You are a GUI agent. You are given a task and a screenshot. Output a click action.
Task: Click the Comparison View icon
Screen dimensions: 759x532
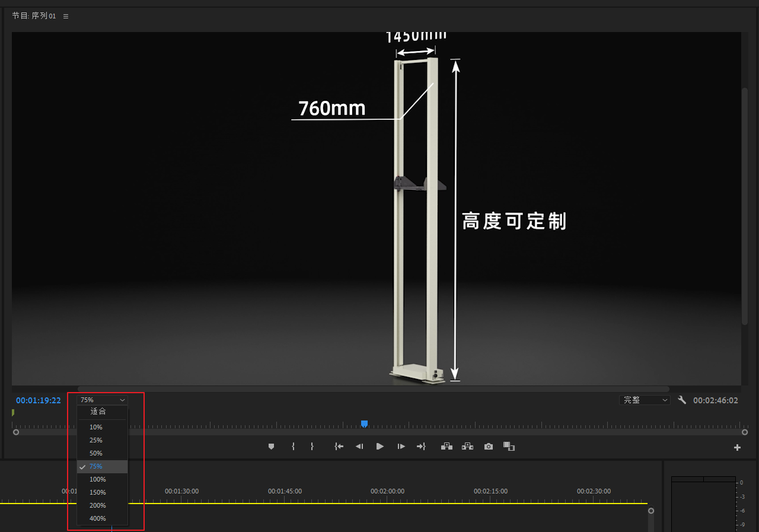click(x=509, y=447)
